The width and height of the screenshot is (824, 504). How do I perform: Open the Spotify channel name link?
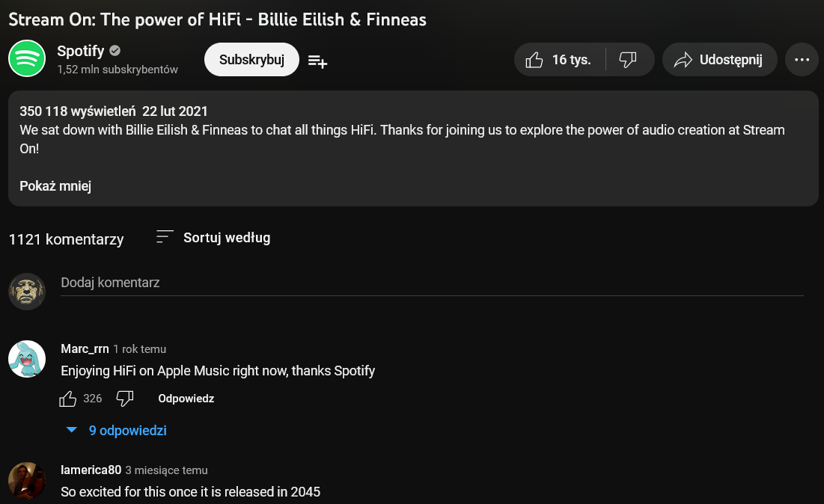[81, 51]
